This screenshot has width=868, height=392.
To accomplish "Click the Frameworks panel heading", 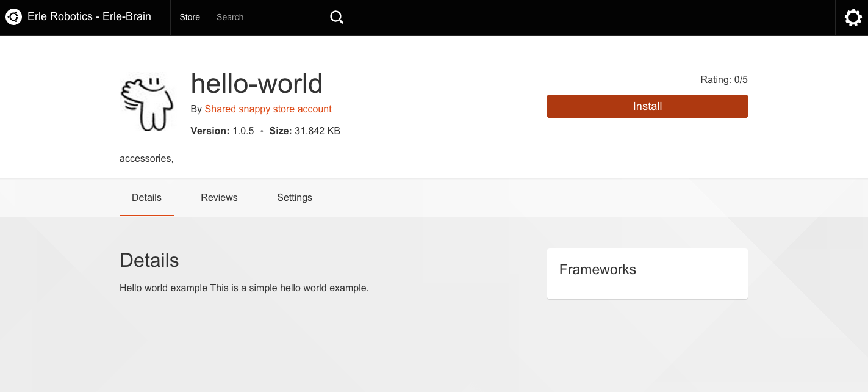I will [x=597, y=269].
